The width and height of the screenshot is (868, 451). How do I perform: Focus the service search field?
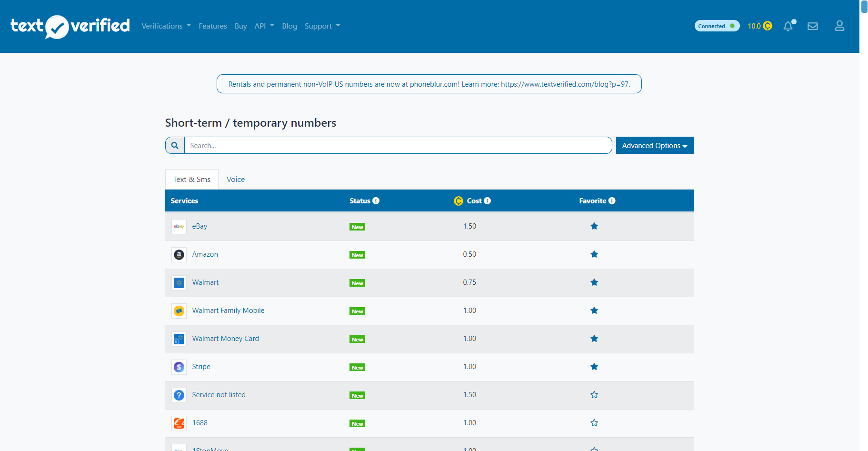[x=398, y=145]
